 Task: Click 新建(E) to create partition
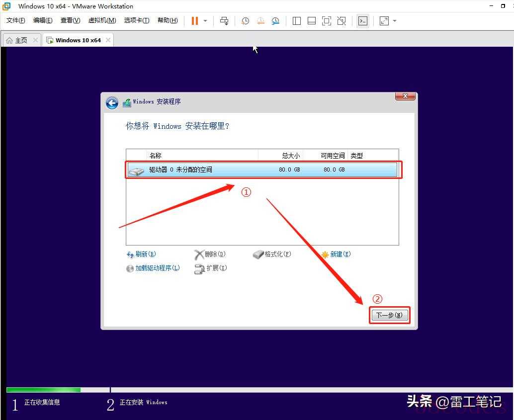(340, 254)
